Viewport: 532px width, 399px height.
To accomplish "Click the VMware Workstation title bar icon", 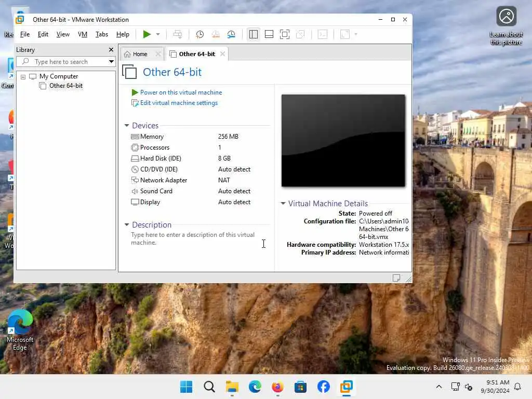I will (20, 19).
